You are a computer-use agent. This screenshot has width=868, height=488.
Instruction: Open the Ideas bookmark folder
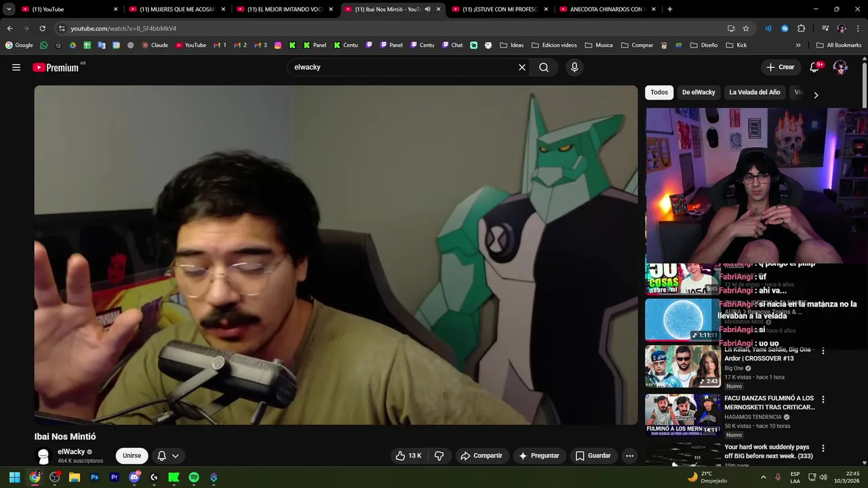512,45
